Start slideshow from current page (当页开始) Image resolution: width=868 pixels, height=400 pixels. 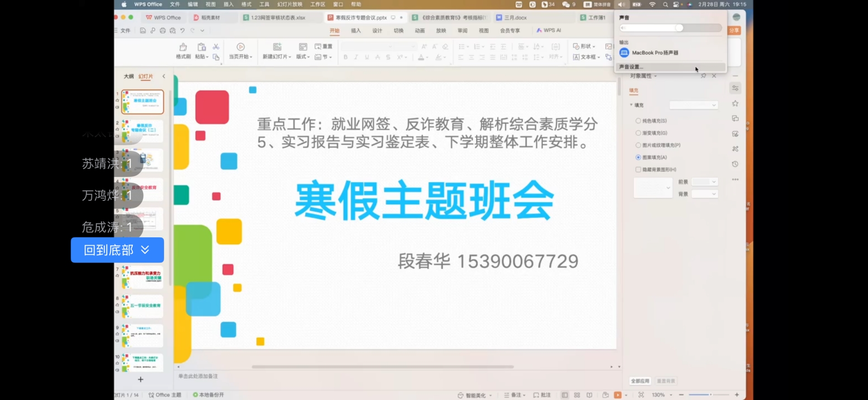point(241,51)
